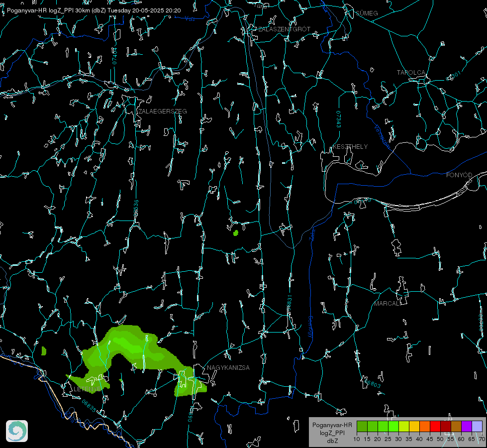This screenshot has height=448, width=487.
Task: Click the legend scale value 45
Action: click(429, 439)
